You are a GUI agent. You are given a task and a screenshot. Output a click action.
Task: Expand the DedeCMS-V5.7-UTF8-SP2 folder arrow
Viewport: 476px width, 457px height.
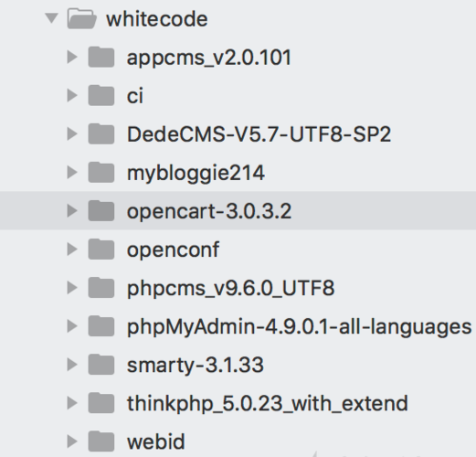click(72, 133)
